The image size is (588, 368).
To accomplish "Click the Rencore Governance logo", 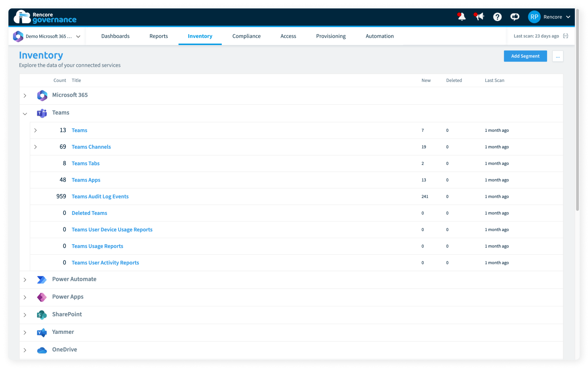I will (x=45, y=17).
